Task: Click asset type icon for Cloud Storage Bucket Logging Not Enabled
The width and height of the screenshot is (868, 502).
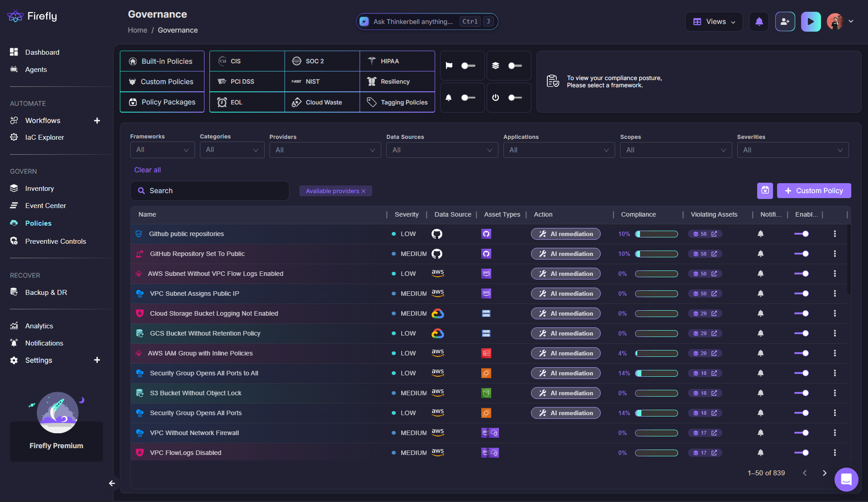Action: click(x=486, y=313)
